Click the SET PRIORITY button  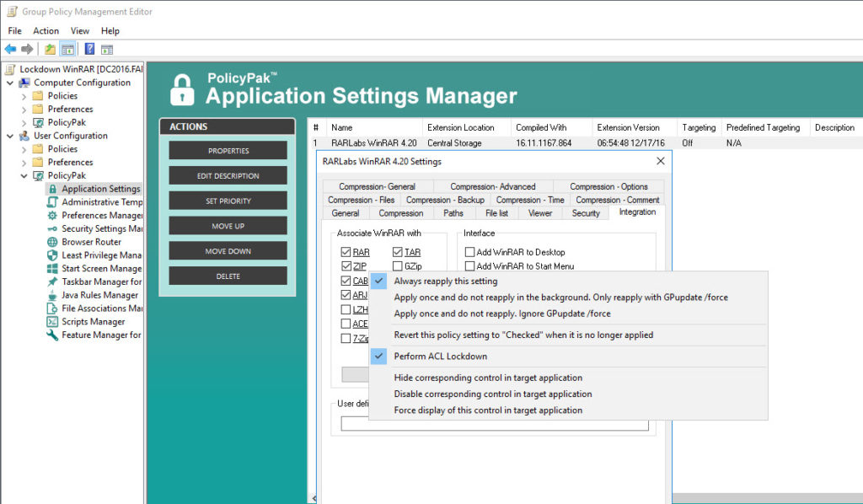click(228, 201)
